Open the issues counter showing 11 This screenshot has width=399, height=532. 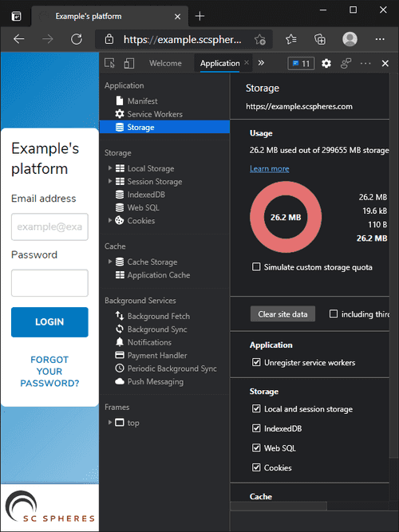[x=301, y=64]
